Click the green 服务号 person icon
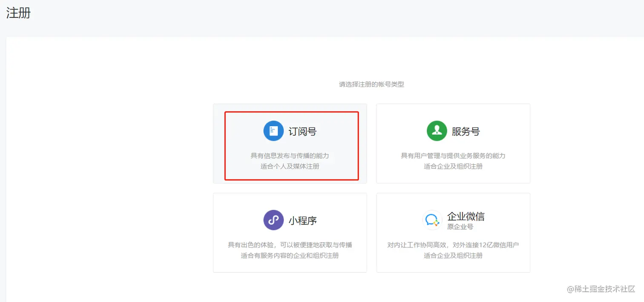The height and width of the screenshot is (302, 644). tap(437, 131)
